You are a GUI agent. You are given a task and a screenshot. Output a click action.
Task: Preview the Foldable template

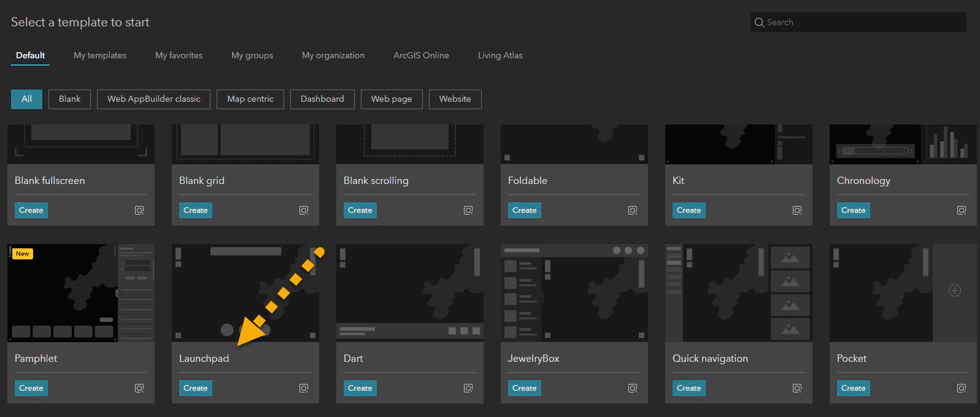633,210
